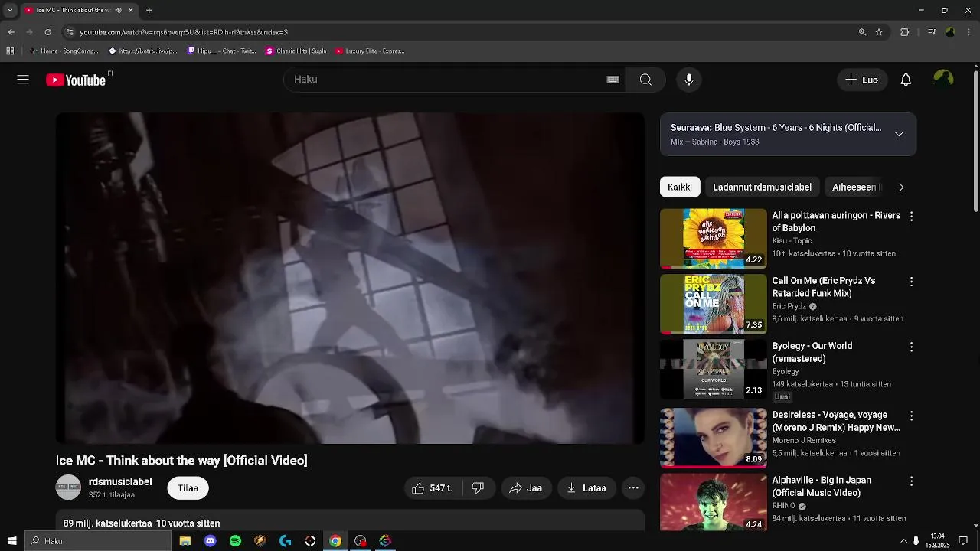Open Alphaville Big In Japan thumbnail
980x551 pixels.
pyautogui.click(x=714, y=502)
